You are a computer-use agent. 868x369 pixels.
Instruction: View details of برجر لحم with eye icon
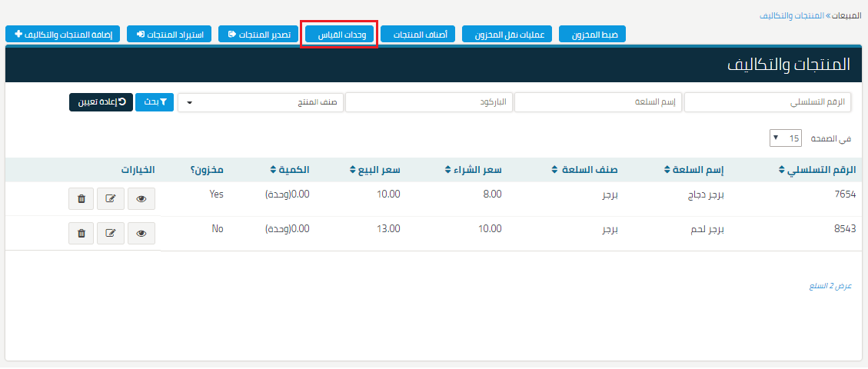tap(141, 233)
